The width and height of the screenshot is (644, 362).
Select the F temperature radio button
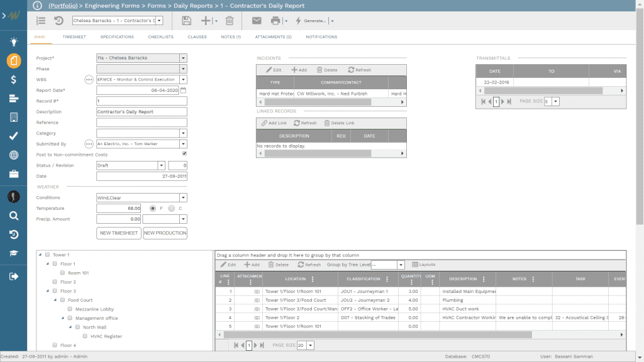click(x=153, y=209)
